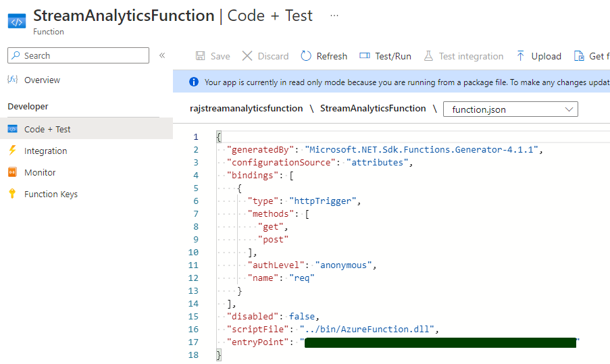Click the Upload arrow icon

pos(520,56)
